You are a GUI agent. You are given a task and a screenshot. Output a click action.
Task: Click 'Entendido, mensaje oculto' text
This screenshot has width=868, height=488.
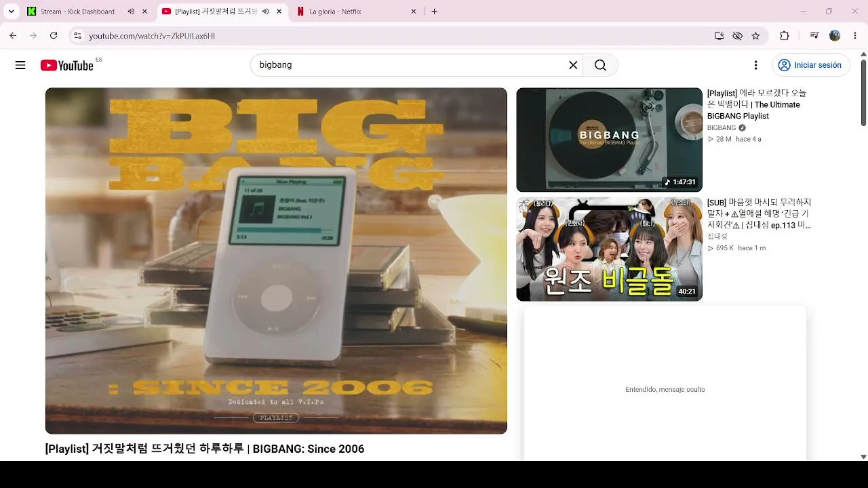665,390
